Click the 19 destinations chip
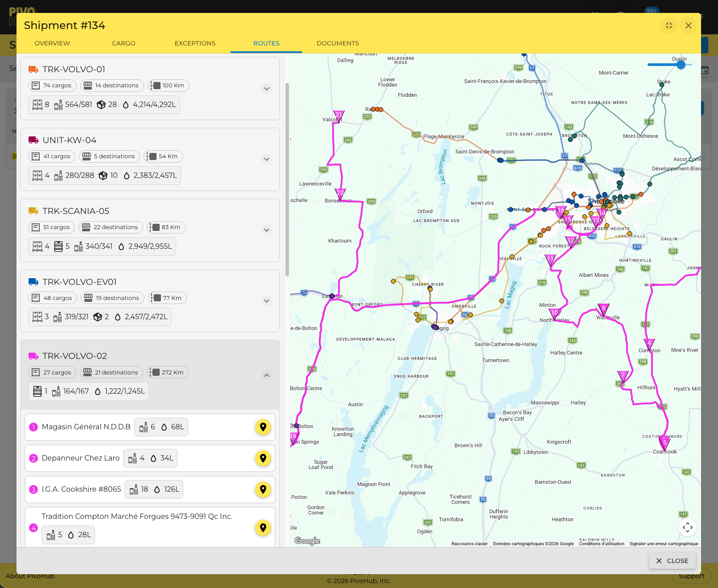The height and width of the screenshot is (588, 718). click(112, 298)
